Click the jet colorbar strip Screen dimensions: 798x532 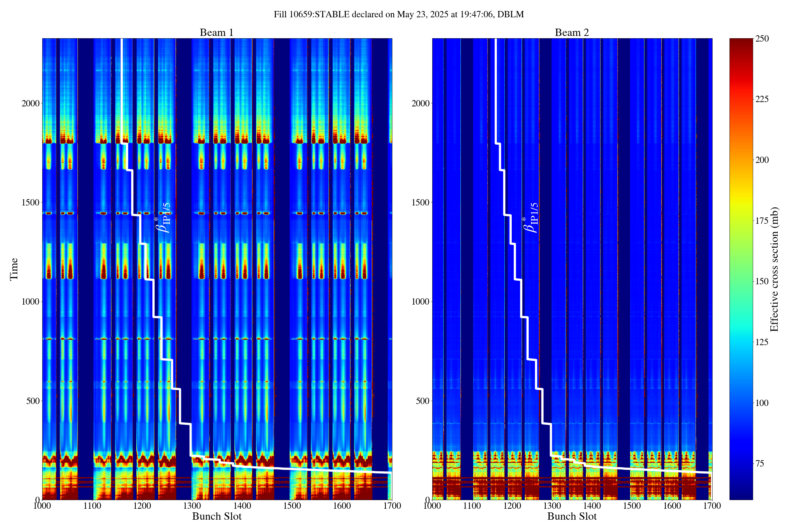tap(741, 269)
